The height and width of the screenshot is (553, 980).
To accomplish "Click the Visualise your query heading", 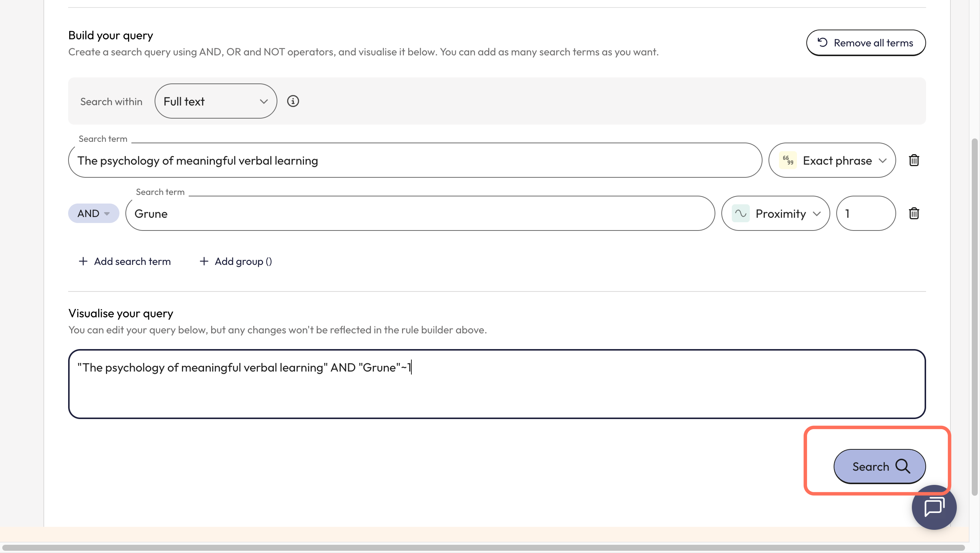I will (121, 313).
